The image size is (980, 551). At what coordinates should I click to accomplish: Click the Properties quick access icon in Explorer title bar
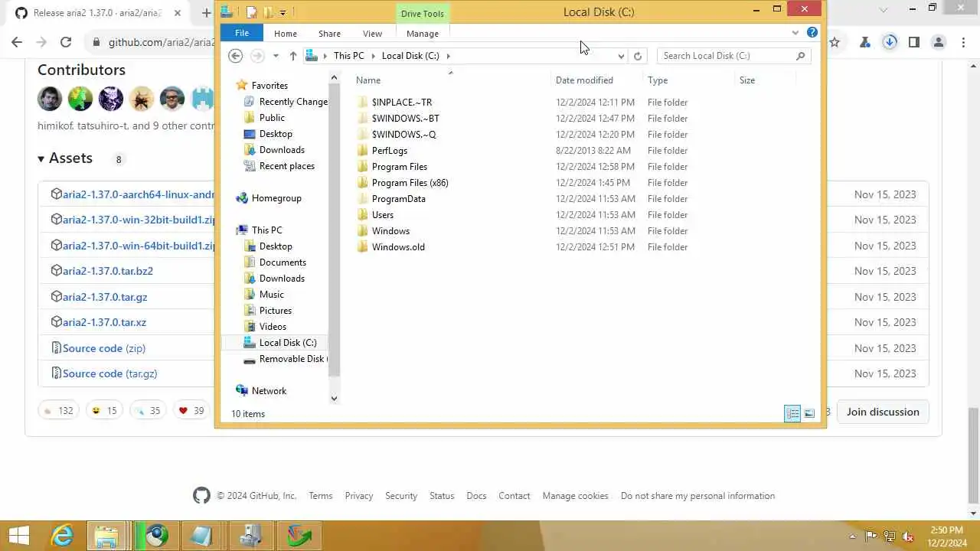tap(251, 12)
